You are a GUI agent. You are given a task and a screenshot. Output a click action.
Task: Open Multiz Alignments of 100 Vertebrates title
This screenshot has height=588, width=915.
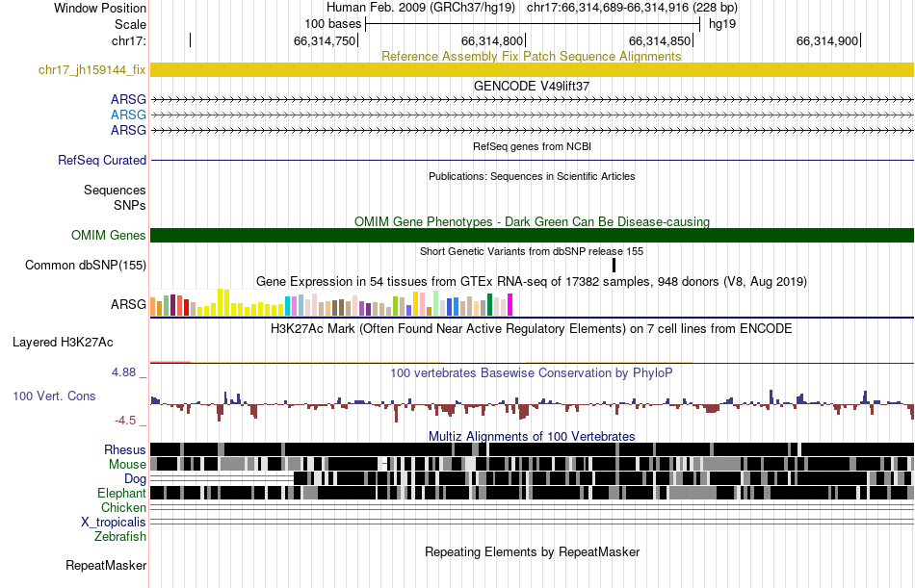(x=532, y=436)
